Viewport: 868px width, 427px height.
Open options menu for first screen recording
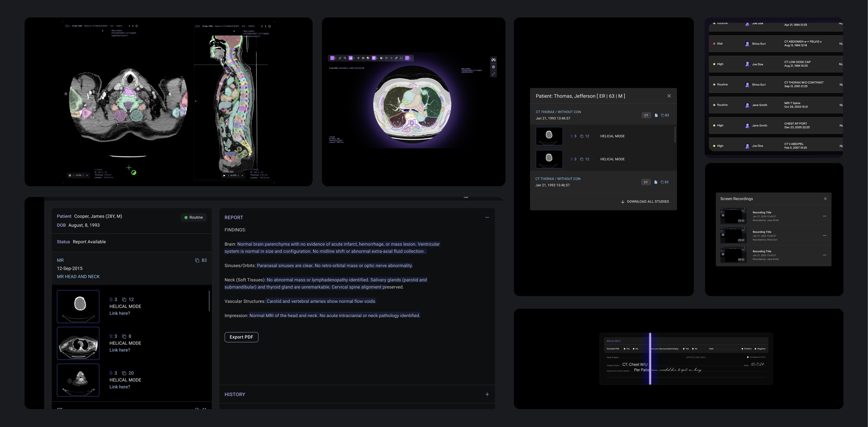pos(824,216)
